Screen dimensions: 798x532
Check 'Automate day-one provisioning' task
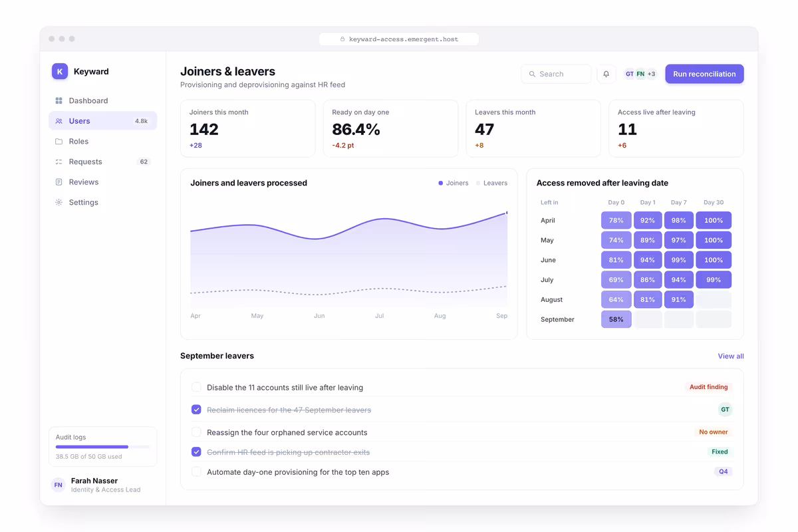tap(196, 471)
